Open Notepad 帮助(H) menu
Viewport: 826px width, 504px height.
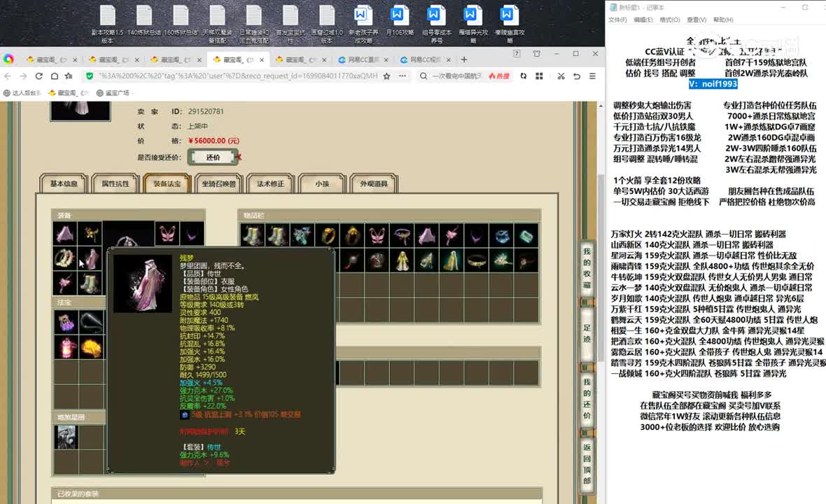[x=722, y=20]
